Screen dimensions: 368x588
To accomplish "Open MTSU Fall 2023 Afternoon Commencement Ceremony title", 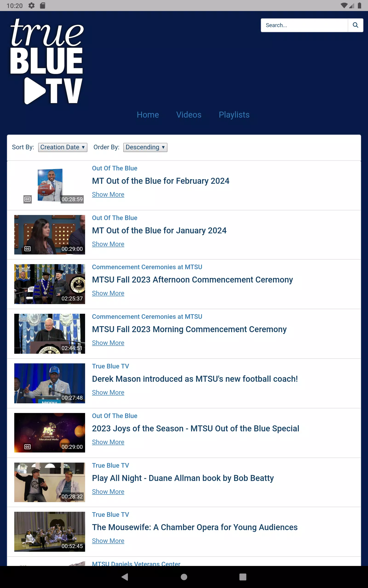I will point(193,280).
